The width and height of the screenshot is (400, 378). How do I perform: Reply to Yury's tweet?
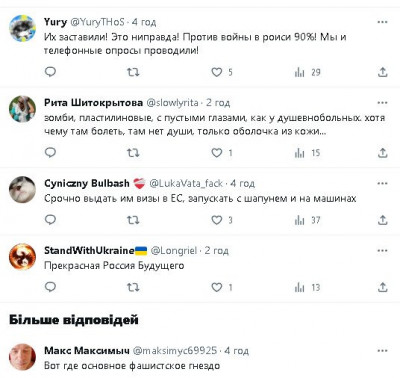(x=50, y=72)
